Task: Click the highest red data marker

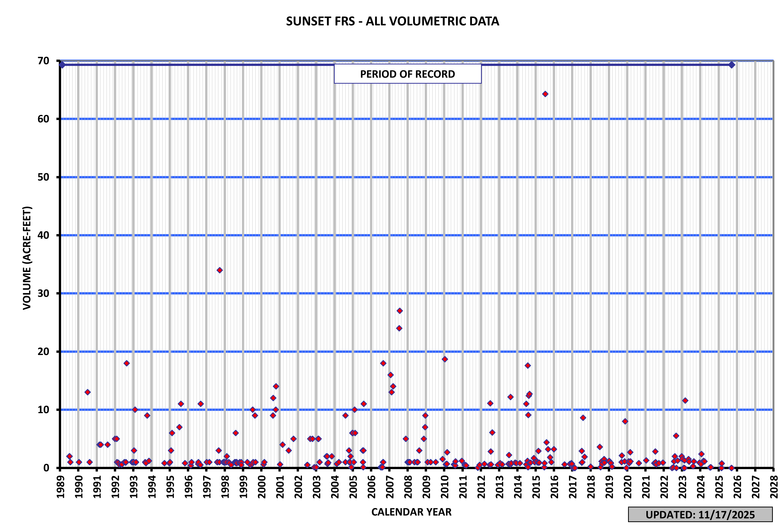Action: click(x=545, y=94)
